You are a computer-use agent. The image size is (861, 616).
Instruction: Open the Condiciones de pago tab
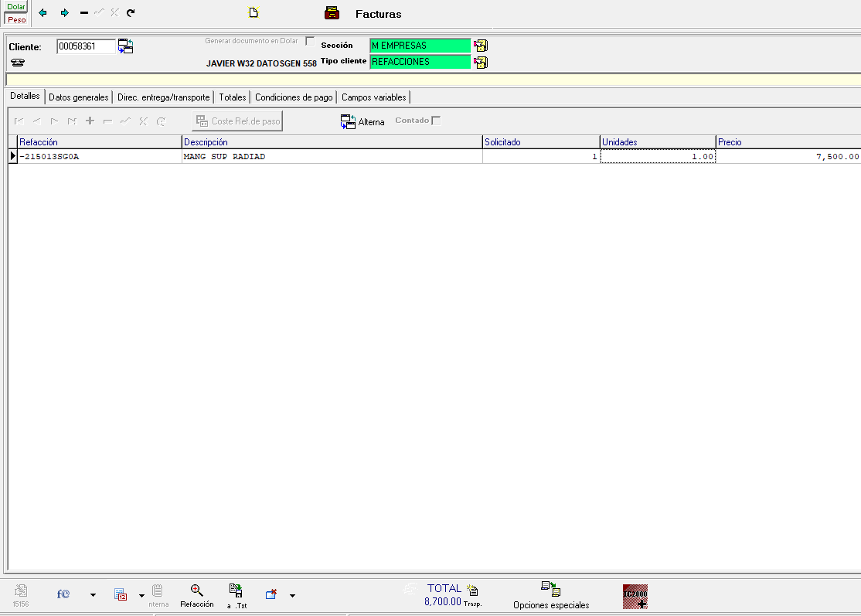tap(294, 97)
